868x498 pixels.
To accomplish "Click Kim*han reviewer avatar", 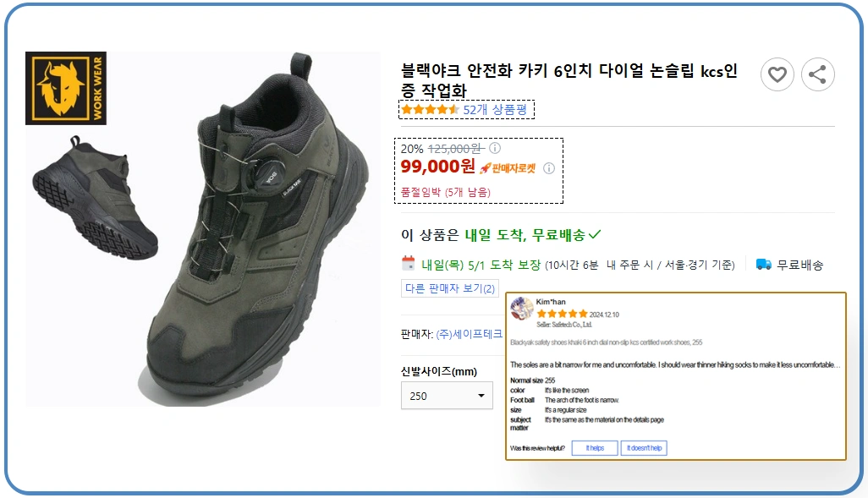I will pos(522,308).
